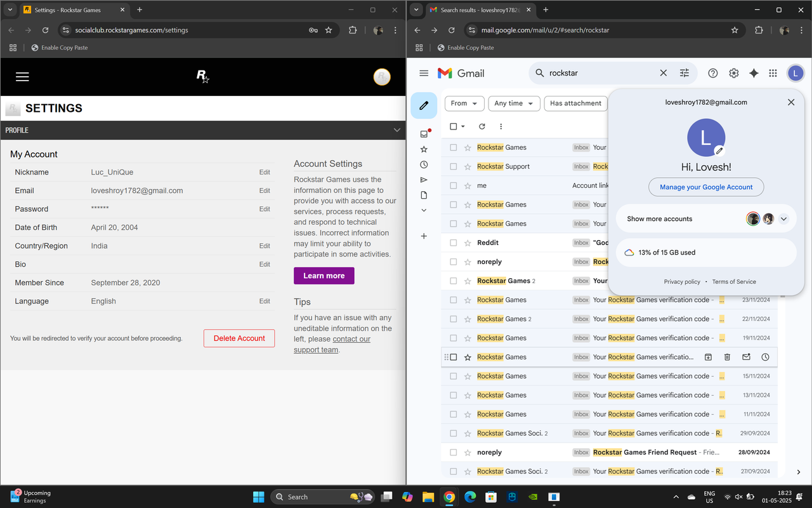Image resolution: width=812 pixels, height=508 pixels.
Task: Expand Show more accounts chevron
Action: point(784,219)
